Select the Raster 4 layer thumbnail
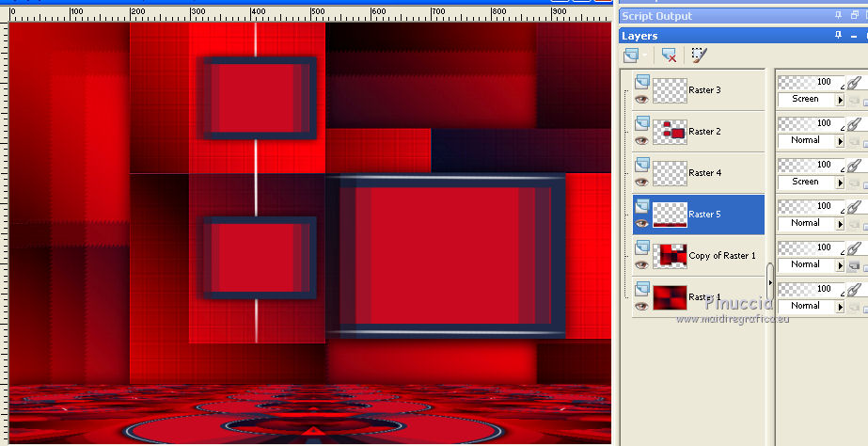 tap(670, 173)
